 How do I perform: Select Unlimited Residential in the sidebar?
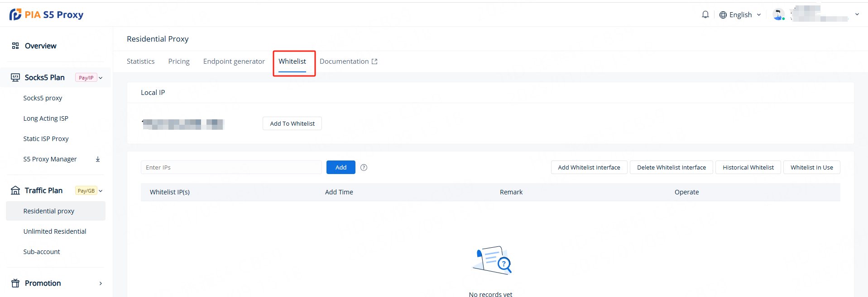tap(55, 231)
